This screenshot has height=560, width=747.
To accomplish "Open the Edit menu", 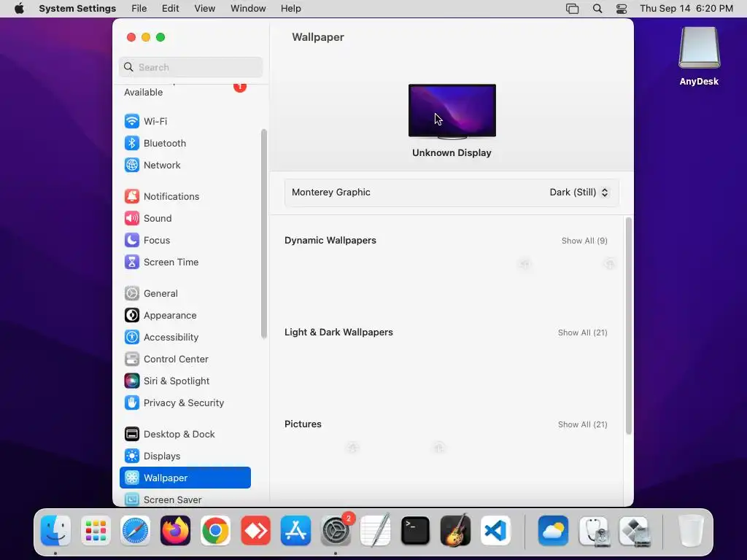I will coord(170,9).
